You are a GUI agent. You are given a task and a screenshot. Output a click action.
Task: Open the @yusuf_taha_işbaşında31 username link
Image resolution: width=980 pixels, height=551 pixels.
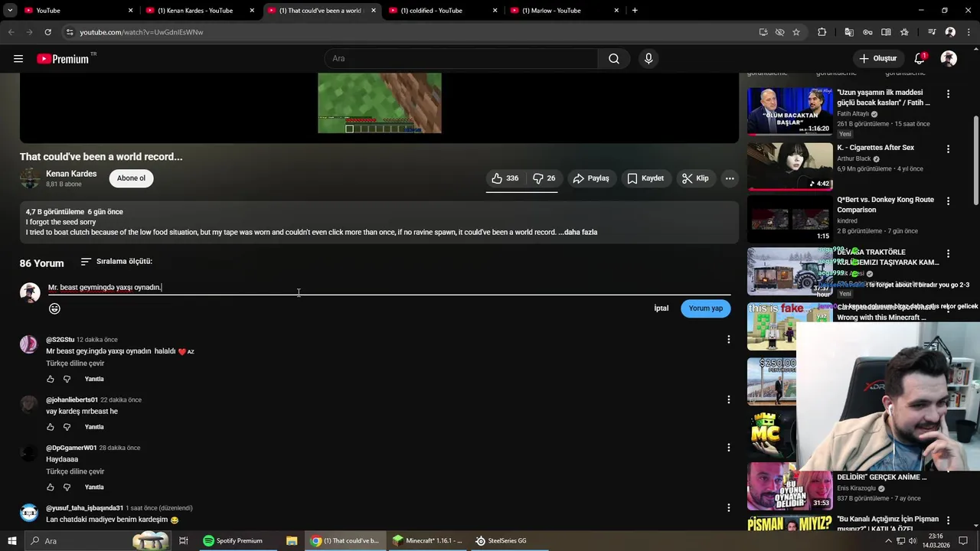tap(84, 508)
